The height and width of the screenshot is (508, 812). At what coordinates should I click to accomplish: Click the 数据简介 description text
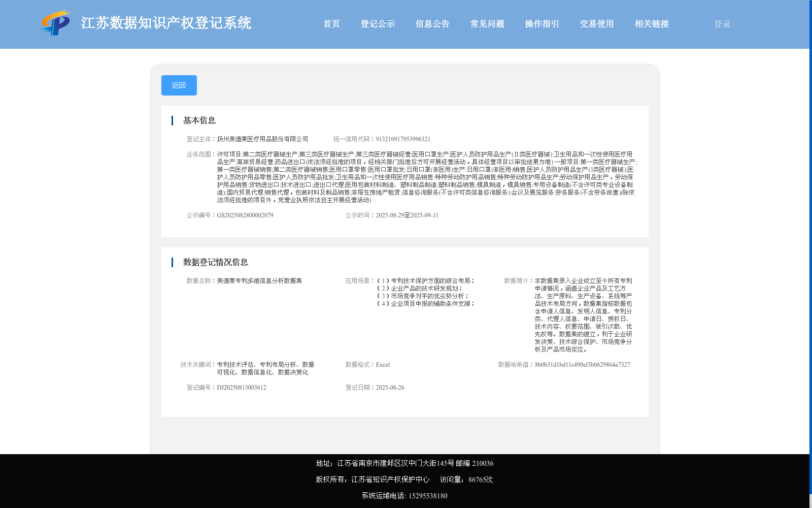[x=584, y=315]
